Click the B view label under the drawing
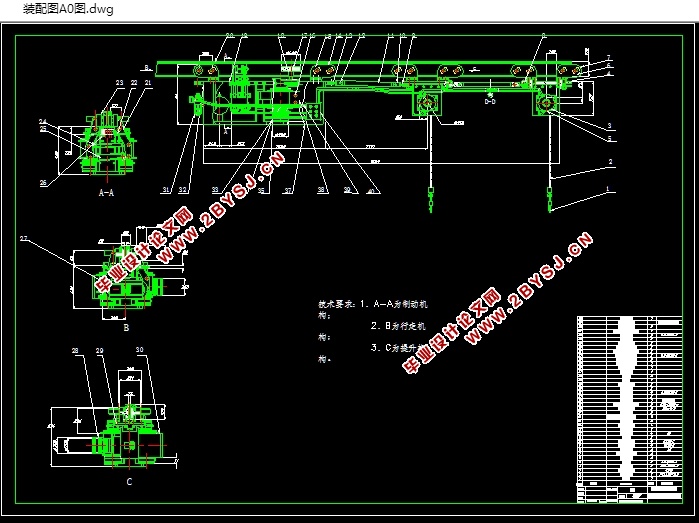699x523 pixels. click(126, 328)
